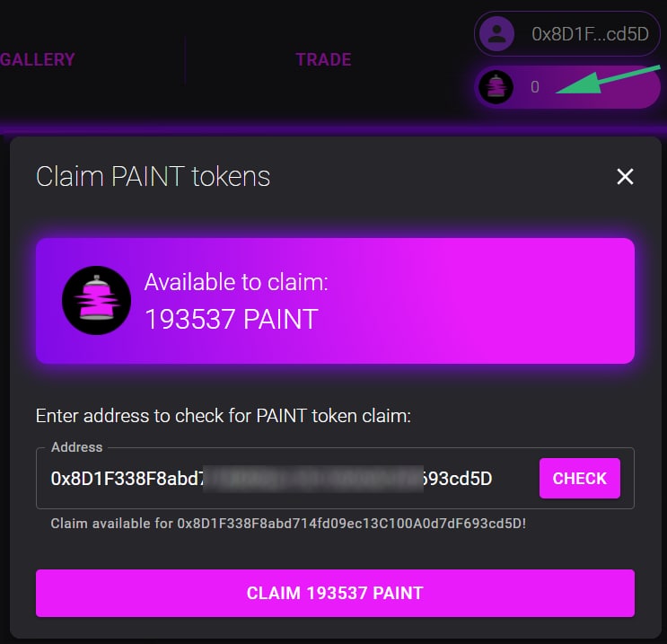Open the GALLERY tab
The width and height of the screenshot is (667, 644).
(x=38, y=60)
